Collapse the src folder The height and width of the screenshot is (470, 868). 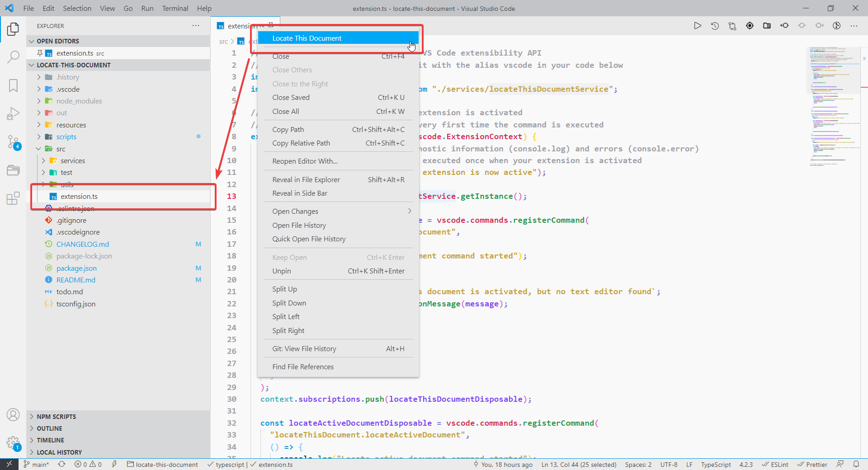click(x=118, y=149)
